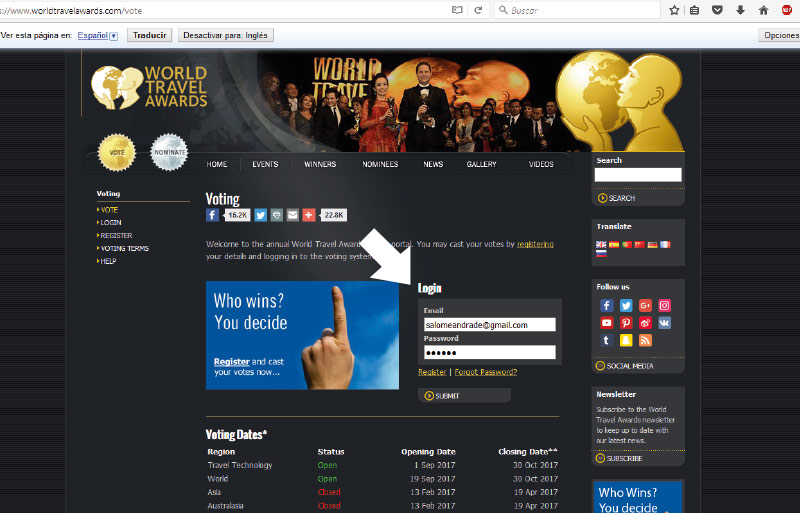Open Twitter under Follow us
Viewport: 800px width, 513px height.
pyautogui.click(x=626, y=305)
